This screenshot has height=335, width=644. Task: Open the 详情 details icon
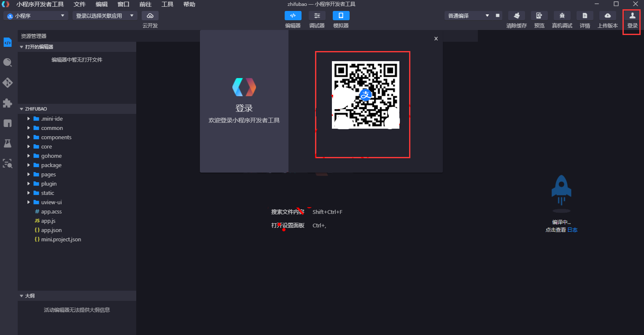(x=585, y=16)
